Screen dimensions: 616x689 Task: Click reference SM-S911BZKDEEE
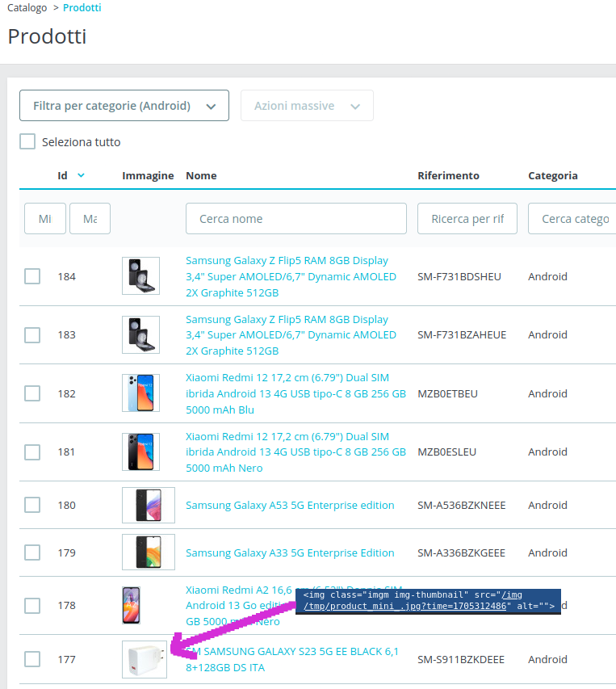click(461, 659)
